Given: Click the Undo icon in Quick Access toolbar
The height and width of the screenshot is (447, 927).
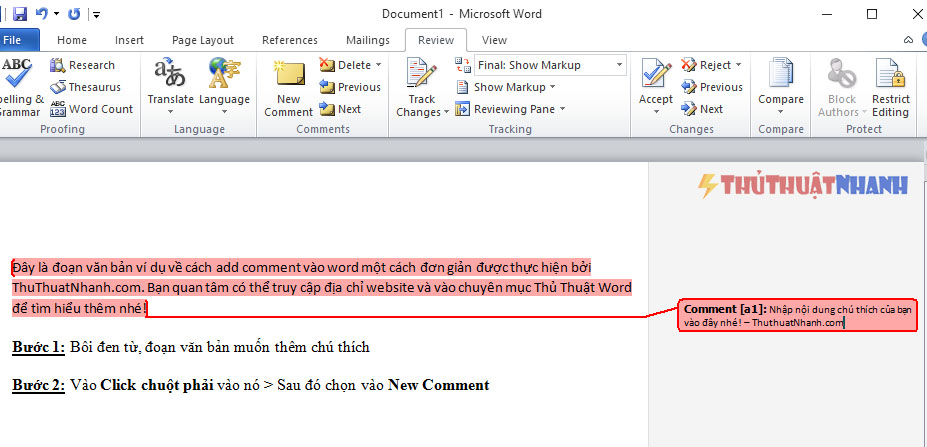Looking at the screenshot, I should (x=42, y=14).
